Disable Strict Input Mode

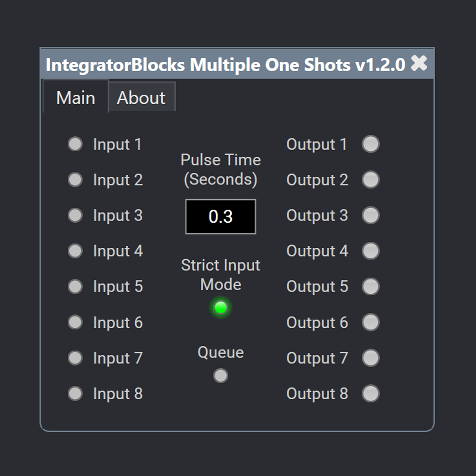click(x=220, y=307)
